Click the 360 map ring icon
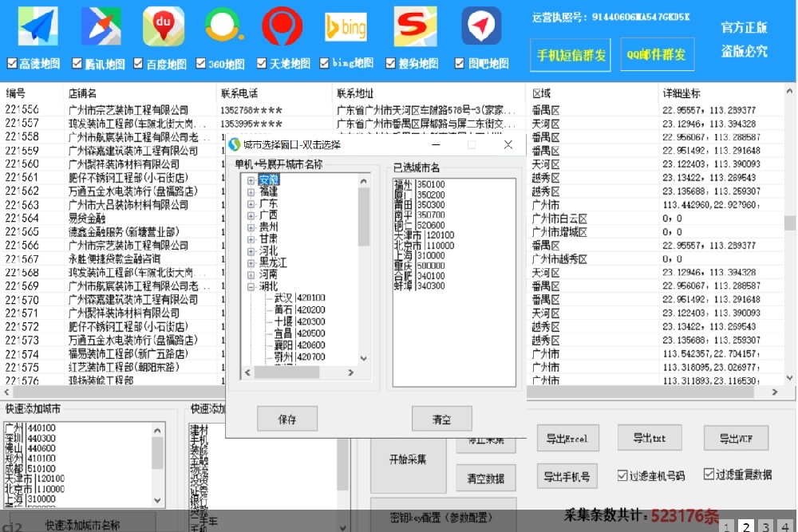 pyautogui.click(x=223, y=26)
